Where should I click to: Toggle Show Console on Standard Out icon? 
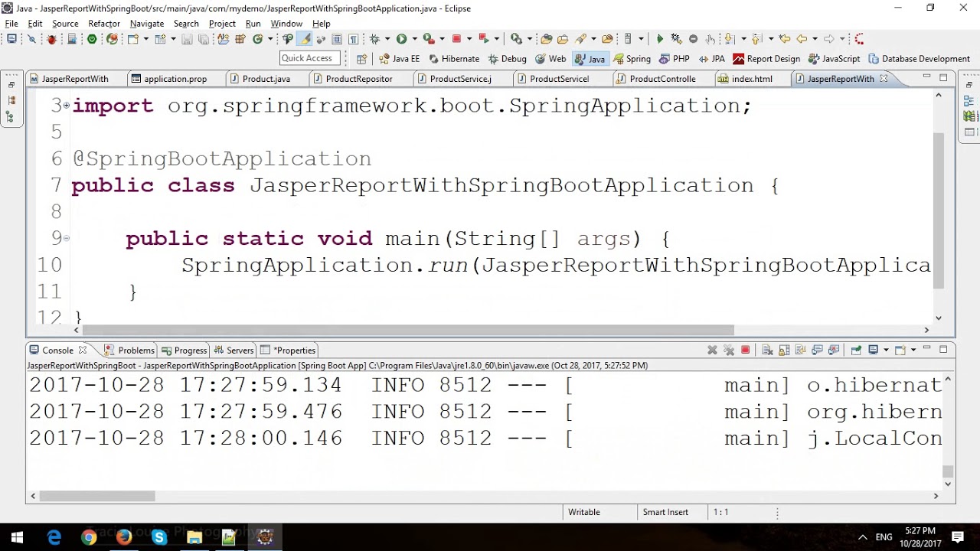tap(817, 350)
